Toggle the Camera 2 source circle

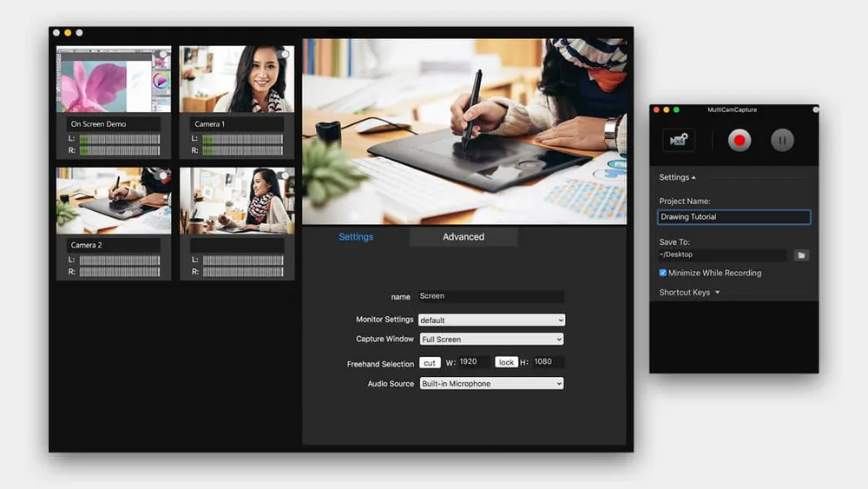tap(162, 176)
